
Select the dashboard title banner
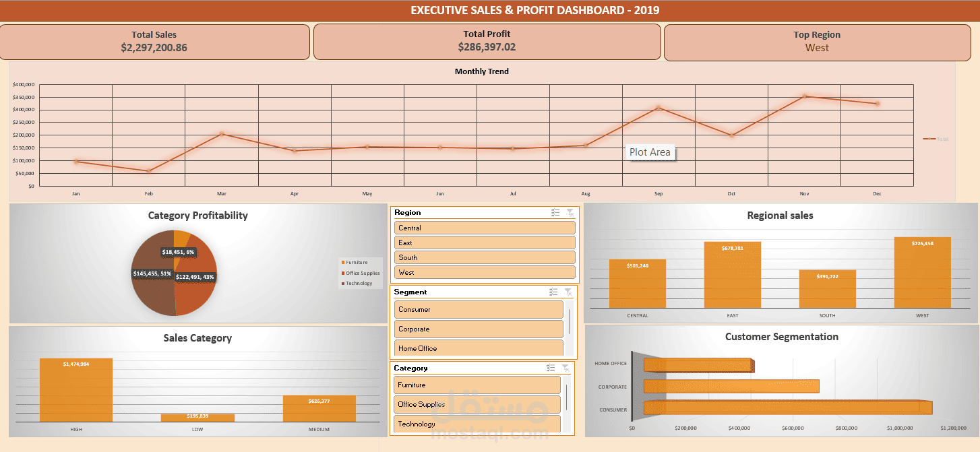click(490, 11)
